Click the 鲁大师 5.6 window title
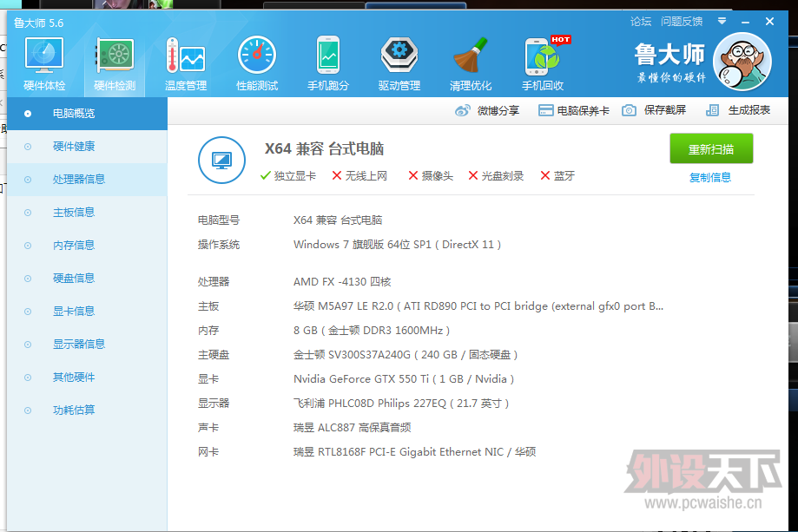The height and width of the screenshot is (532, 798). pos(39,23)
